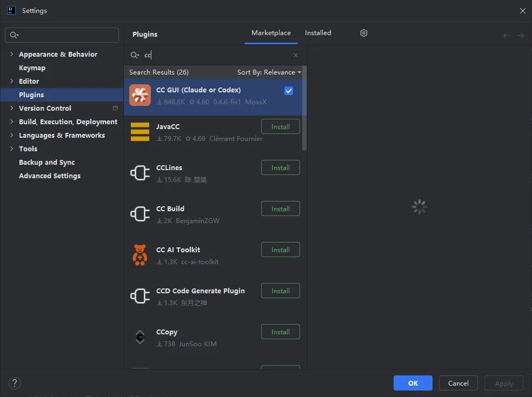Click the IntelliJ logo in title bar

[11, 10]
